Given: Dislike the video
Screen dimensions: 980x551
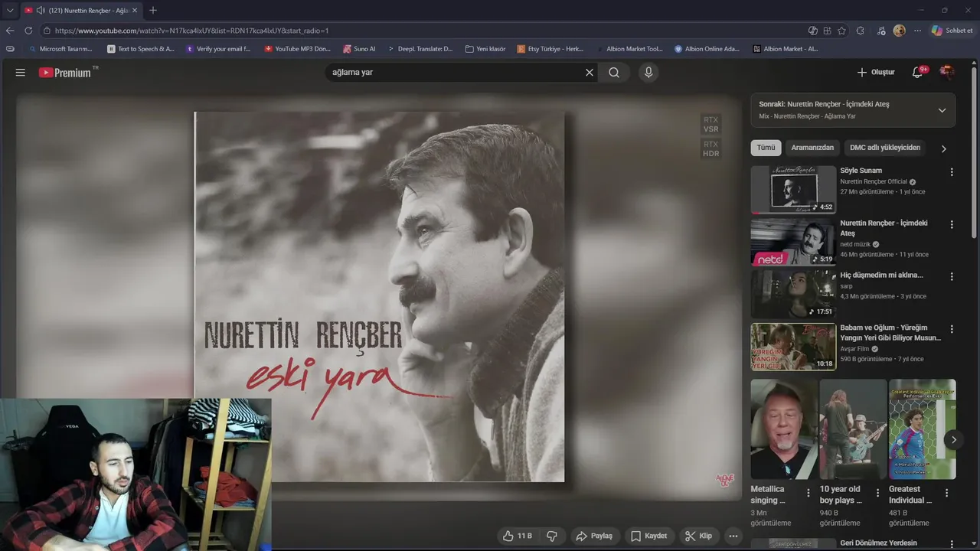Looking at the screenshot, I should 551,536.
